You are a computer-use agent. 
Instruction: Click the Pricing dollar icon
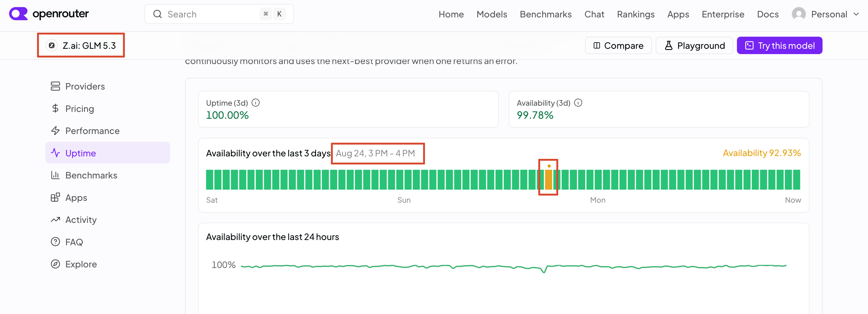(55, 109)
